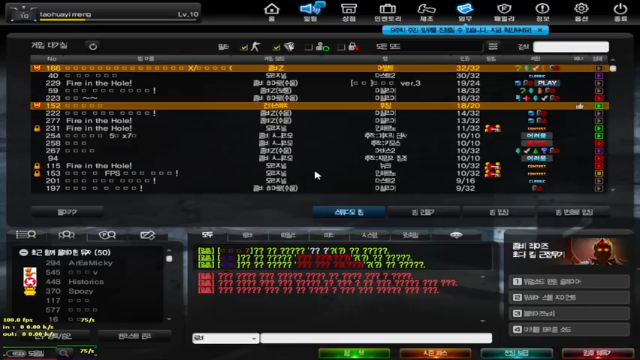Open the magnifier search icon at bottom-left
This screenshot has width=640, height=360.
pyautogui.click(x=64, y=353)
